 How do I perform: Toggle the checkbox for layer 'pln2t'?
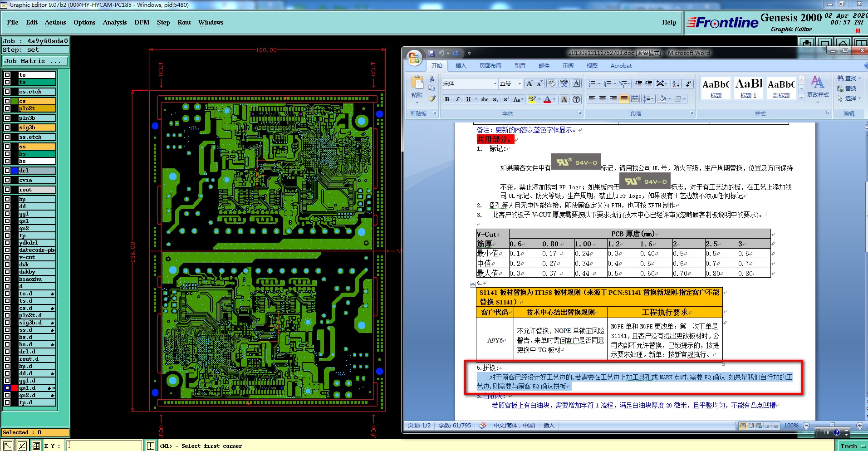[7, 108]
